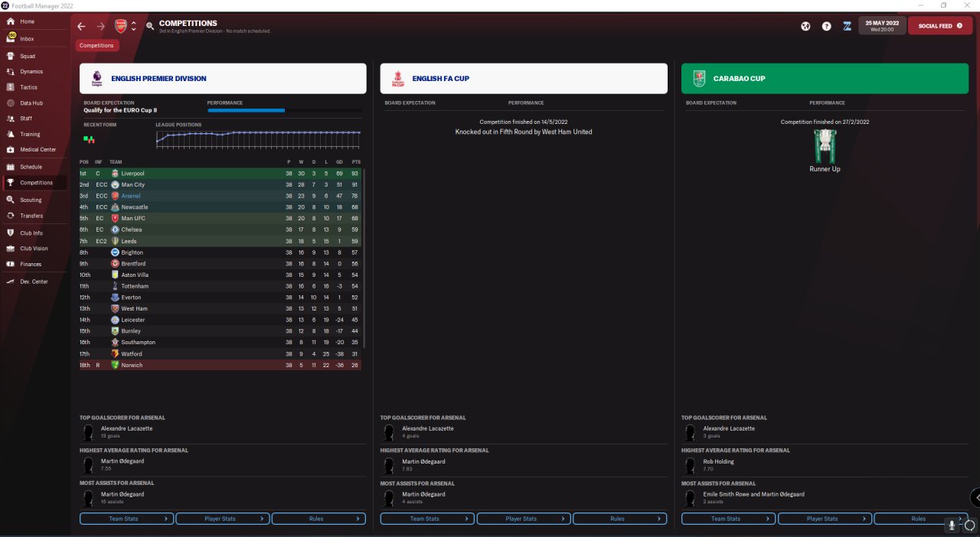The image size is (980, 537).
Task: Click the Transfers sidebar icon
Action: click(11, 216)
